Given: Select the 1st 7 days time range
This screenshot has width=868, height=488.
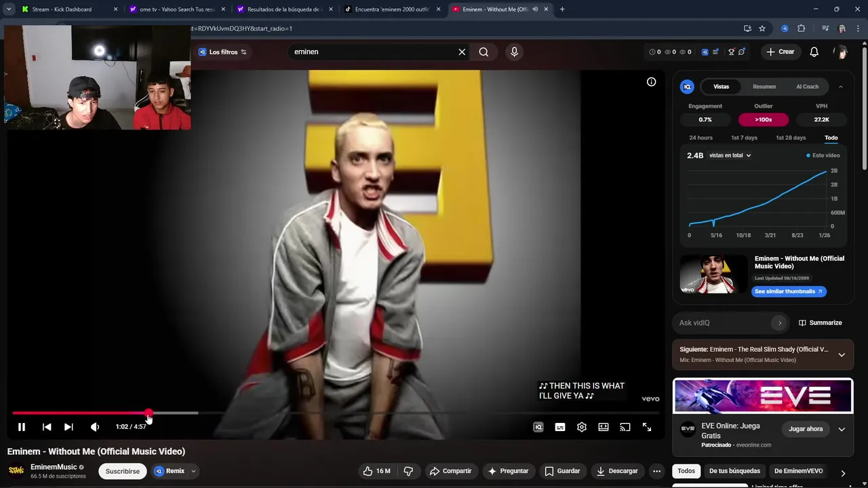Looking at the screenshot, I should click(x=744, y=138).
